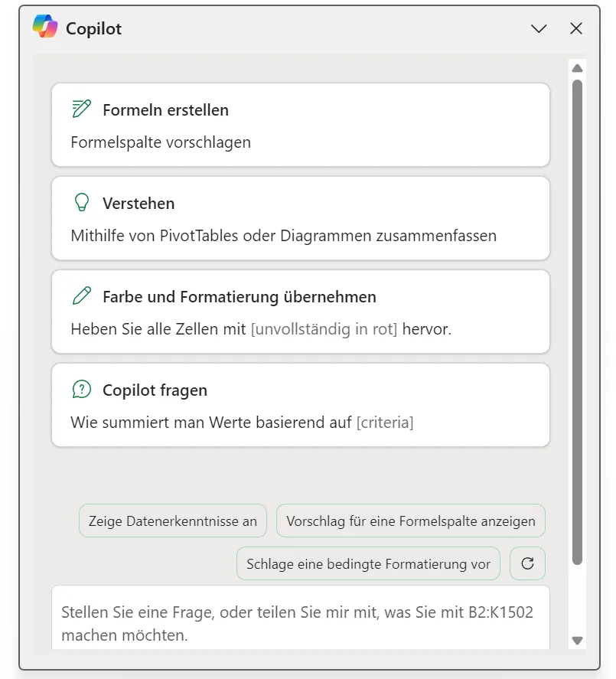
Task: Click Vorschlag für eine Formelspalte anzeigen
Action: [411, 521]
